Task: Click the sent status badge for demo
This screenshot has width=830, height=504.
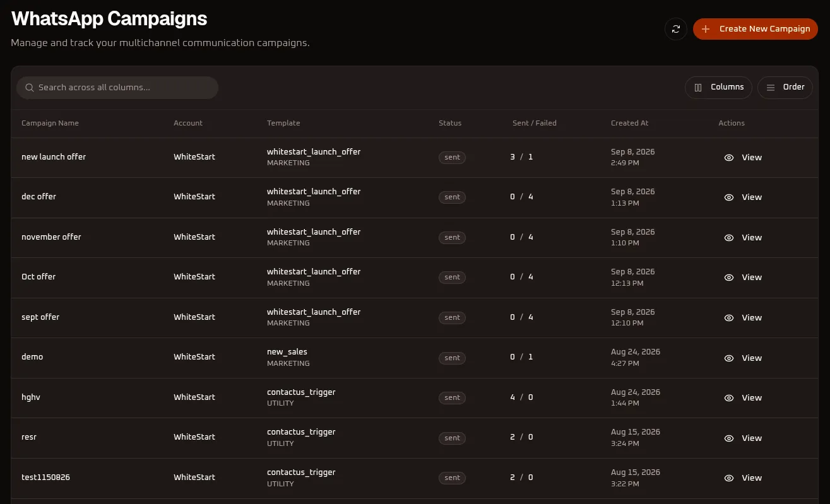Action: (452, 358)
